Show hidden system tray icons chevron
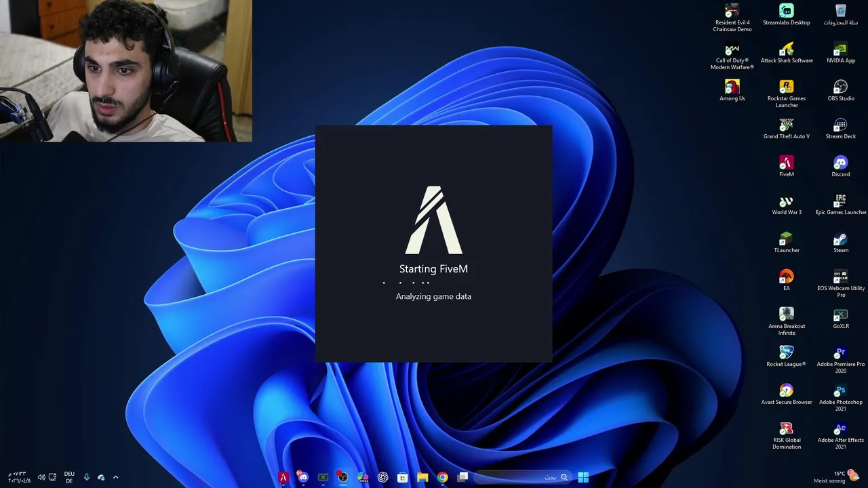 pos(115,477)
